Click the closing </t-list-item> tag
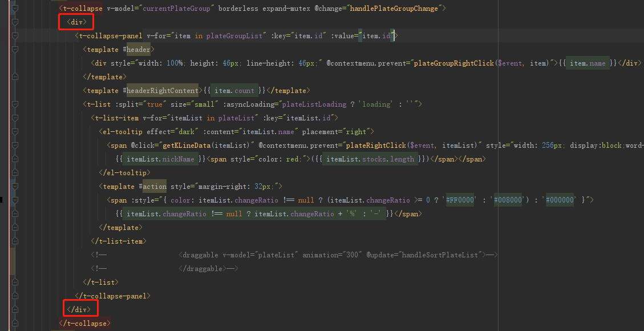The image size is (644, 331). [x=119, y=241]
